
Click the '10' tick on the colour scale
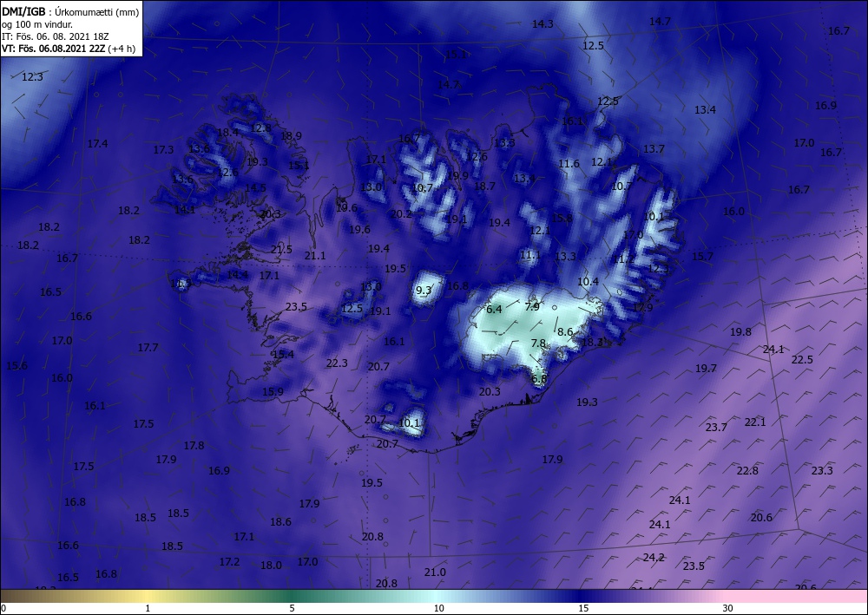[x=439, y=608]
